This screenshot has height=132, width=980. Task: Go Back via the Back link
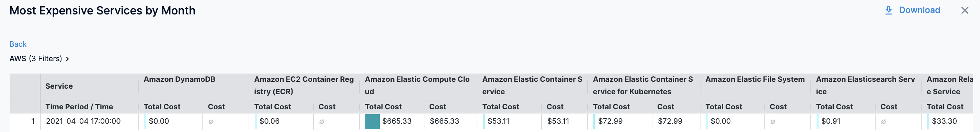pos(18,44)
